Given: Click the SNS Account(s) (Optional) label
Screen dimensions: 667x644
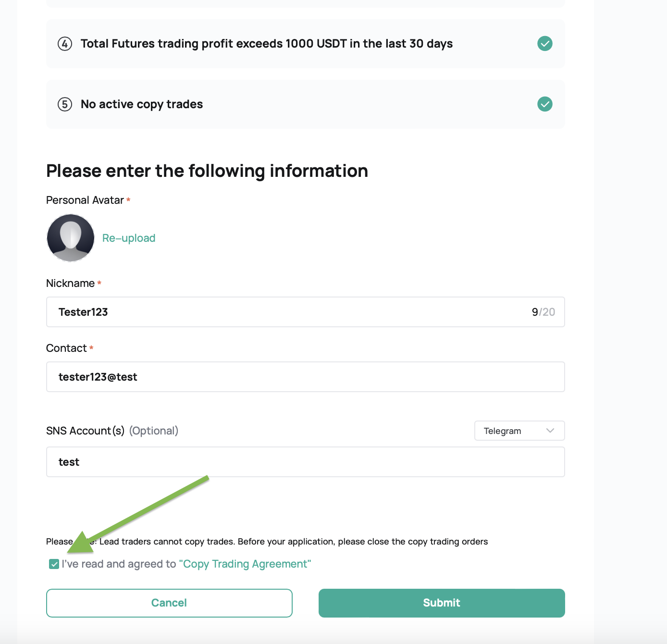Looking at the screenshot, I should (x=112, y=431).
